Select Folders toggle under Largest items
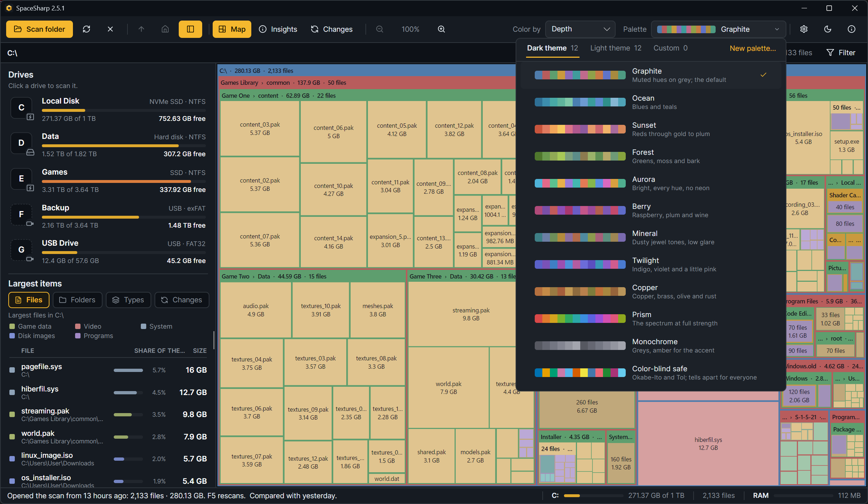868x504 pixels. pos(77,300)
